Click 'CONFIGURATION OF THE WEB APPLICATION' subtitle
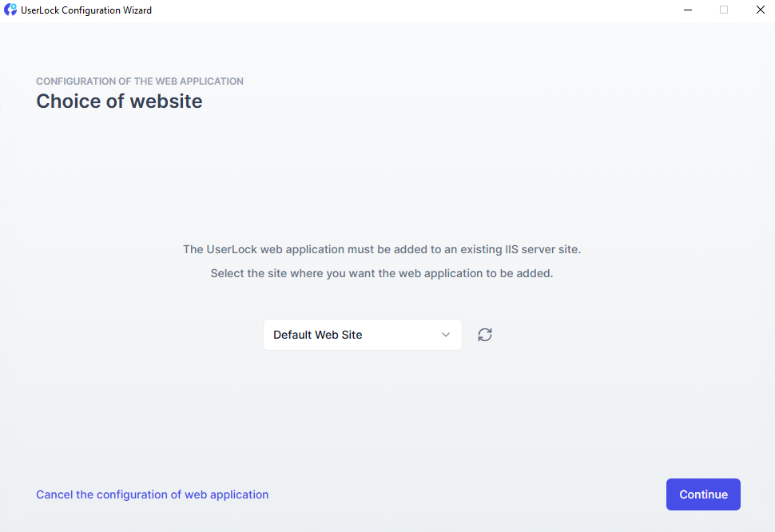This screenshot has height=532, width=775. pyautogui.click(x=140, y=81)
